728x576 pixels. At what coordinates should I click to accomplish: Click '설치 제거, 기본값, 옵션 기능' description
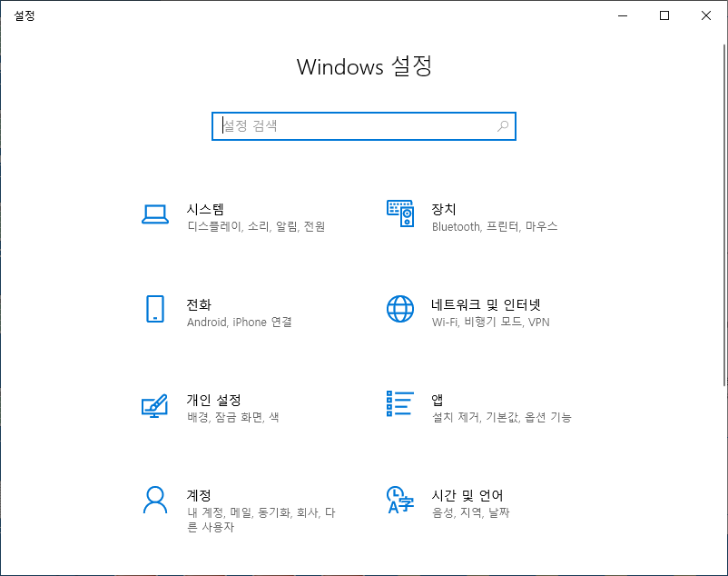click(x=501, y=417)
